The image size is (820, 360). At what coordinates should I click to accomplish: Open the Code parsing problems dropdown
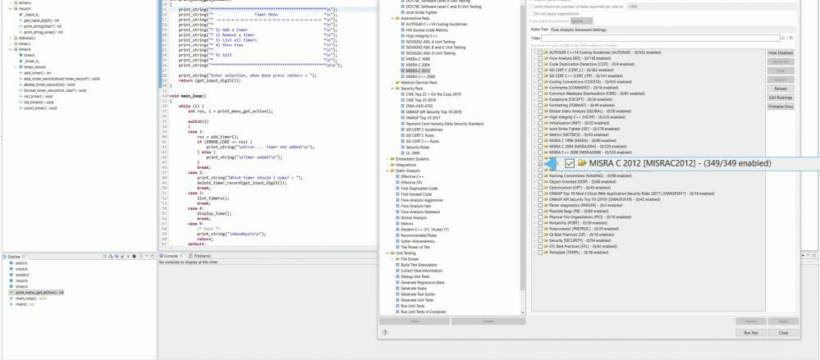582,21
